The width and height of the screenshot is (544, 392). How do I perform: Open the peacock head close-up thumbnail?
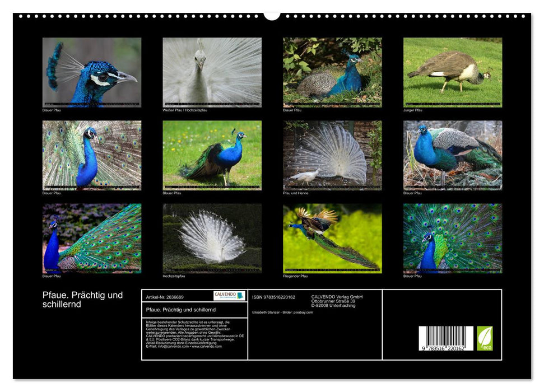[92, 72]
